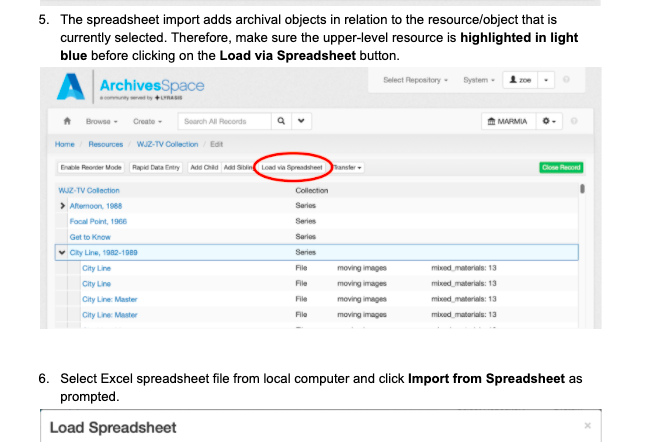Select Focal Point, 1966 in tree
Image resolution: width=658 pixels, height=442 pixels.
[x=98, y=220]
